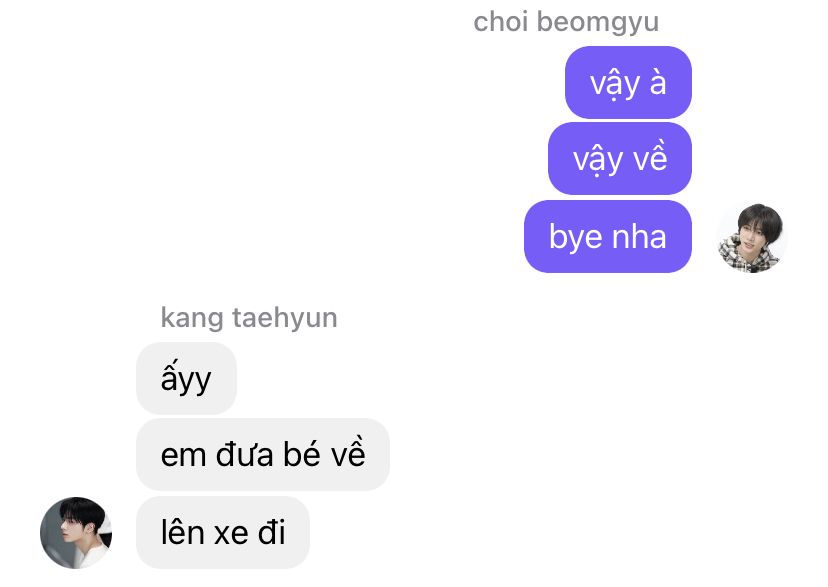Click the word 'lên' in bottom bubble
This screenshot has width=828, height=587.
(x=182, y=531)
